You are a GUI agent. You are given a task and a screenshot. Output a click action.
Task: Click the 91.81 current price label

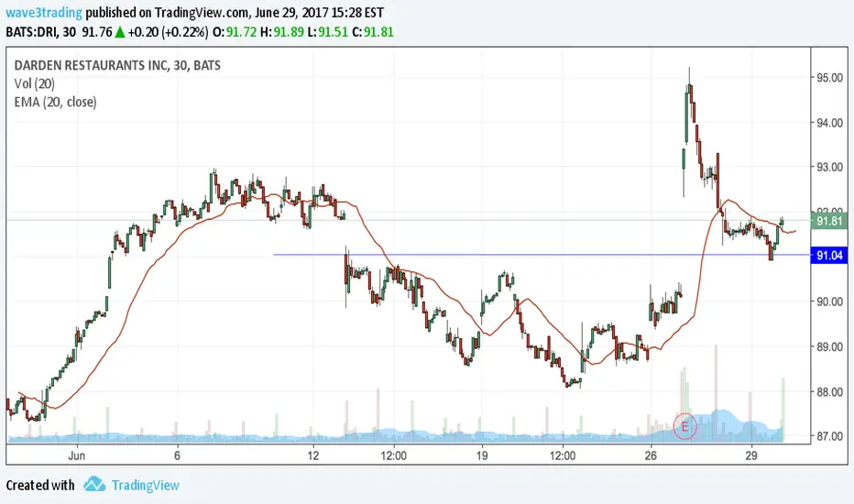click(x=829, y=221)
